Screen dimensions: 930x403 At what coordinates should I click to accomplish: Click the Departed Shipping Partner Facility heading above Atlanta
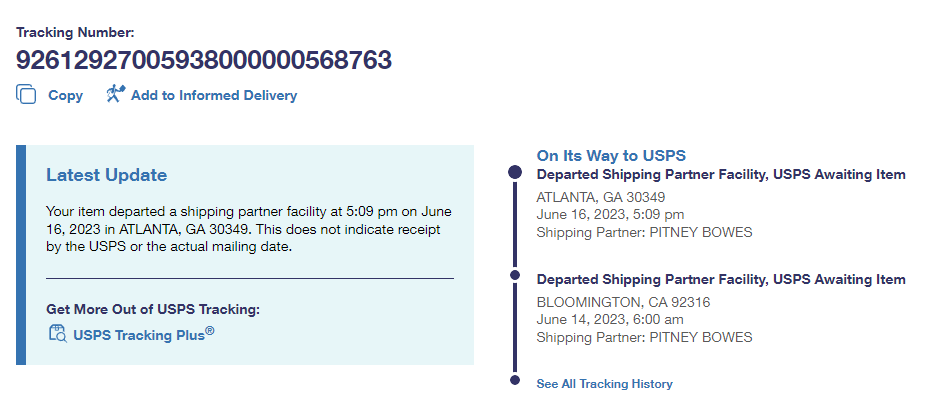coord(721,175)
